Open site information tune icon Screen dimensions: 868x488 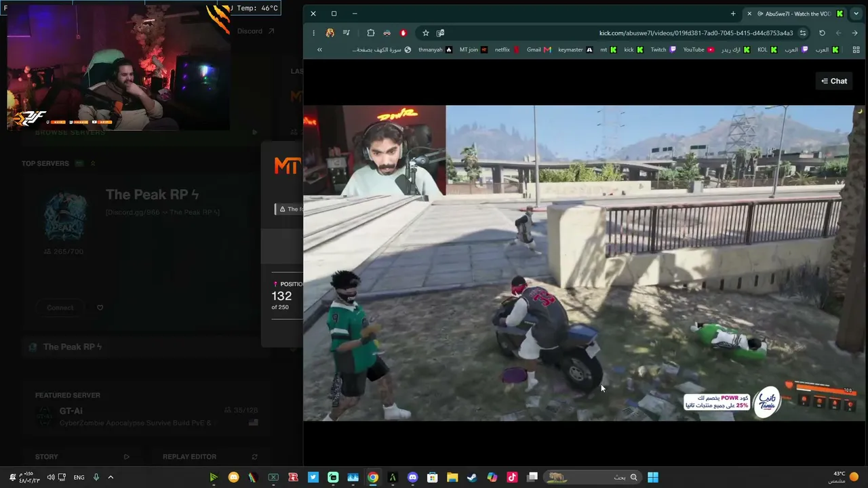(803, 33)
